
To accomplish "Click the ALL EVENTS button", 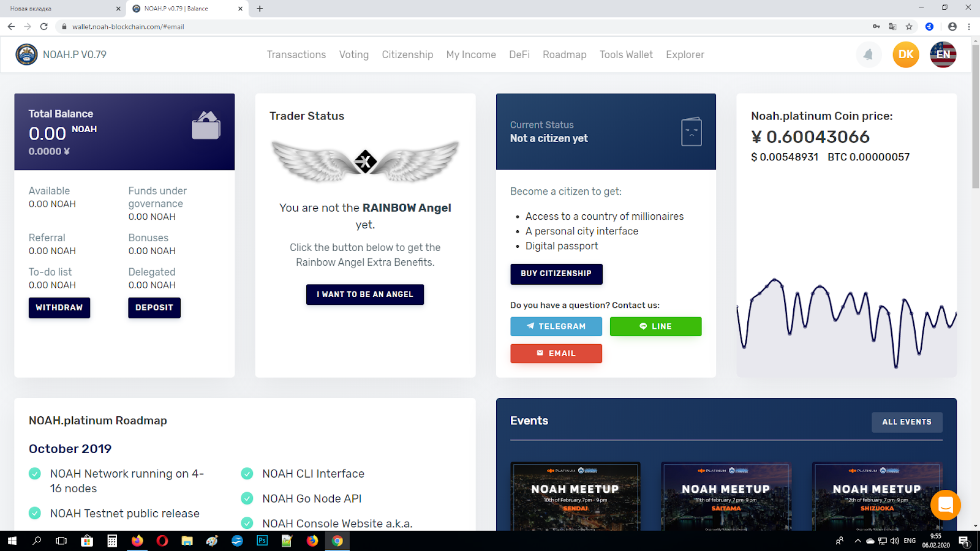I will pyautogui.click(x=907, y=422).
